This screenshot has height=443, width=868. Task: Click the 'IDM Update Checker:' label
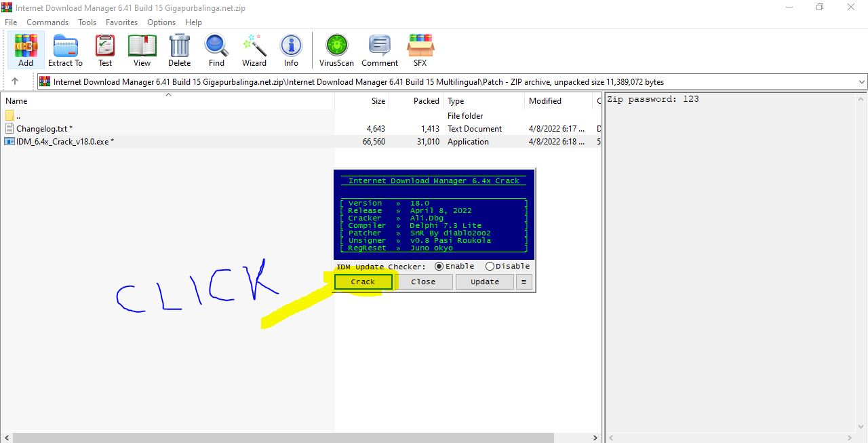click(x=381, y=267)
